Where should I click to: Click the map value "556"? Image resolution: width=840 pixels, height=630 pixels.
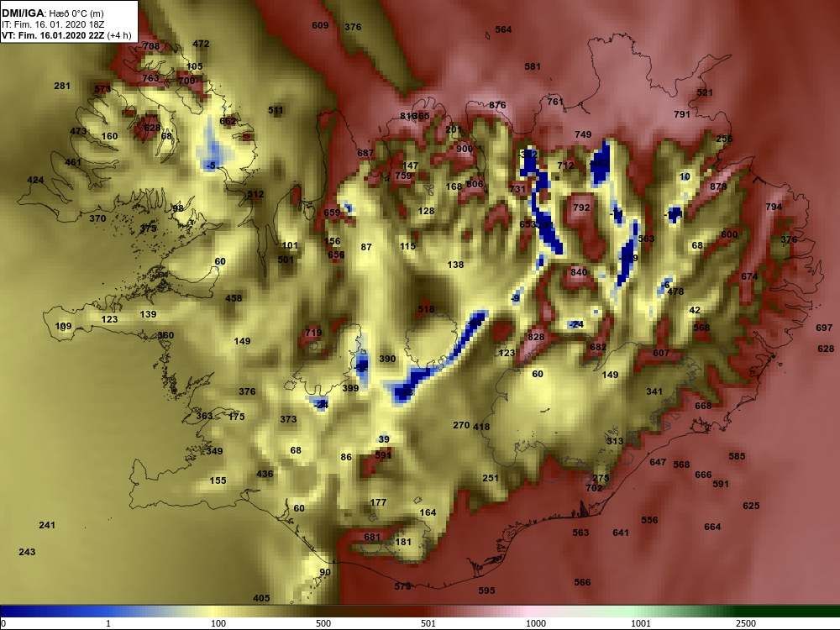[649, 520]
